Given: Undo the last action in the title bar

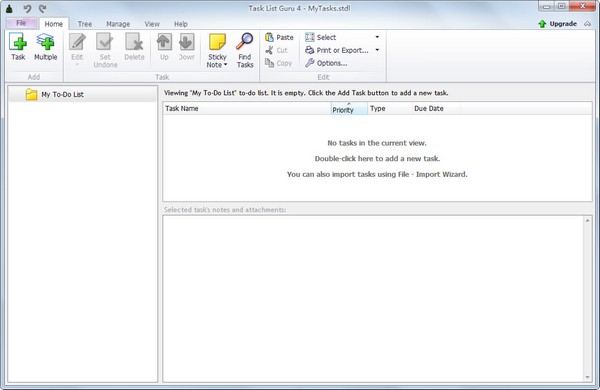Looking at the screenshot, I should pyautogui.click(x=27, y=8).
